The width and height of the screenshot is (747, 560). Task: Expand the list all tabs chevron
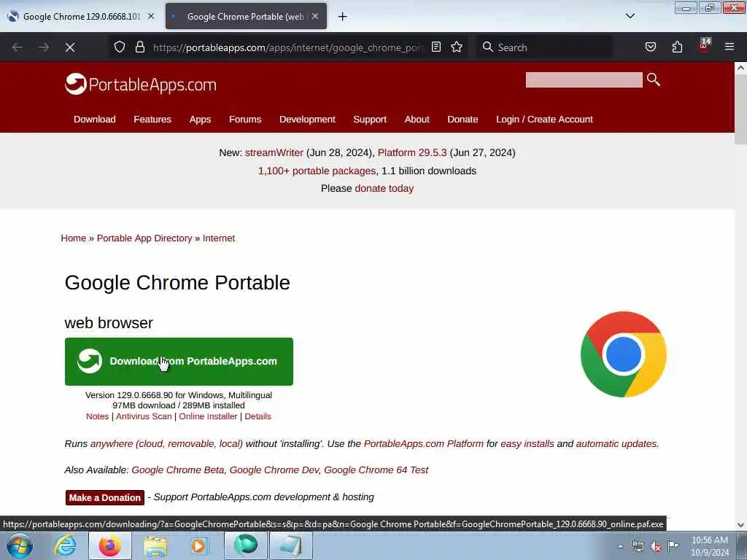click(630, 16)
